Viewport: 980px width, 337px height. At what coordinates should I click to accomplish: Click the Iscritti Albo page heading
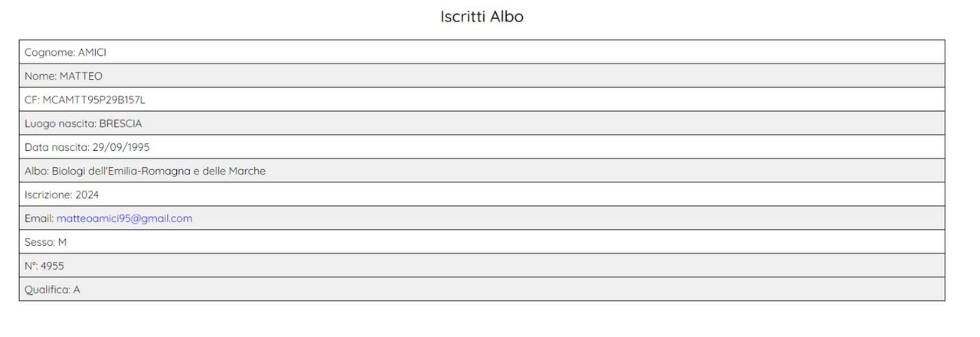(x=482, y=17)
